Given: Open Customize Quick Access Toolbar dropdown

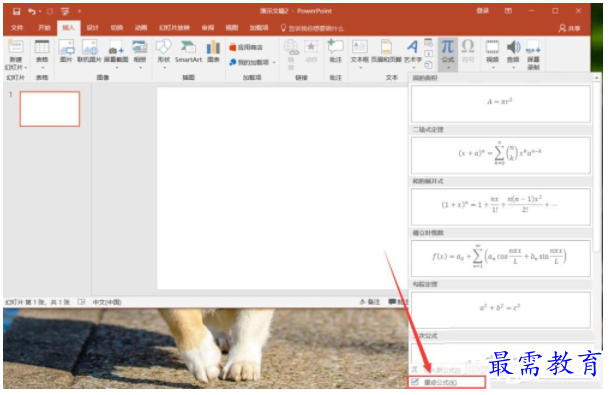Looking at the screenshot, I should pos(79,11).
